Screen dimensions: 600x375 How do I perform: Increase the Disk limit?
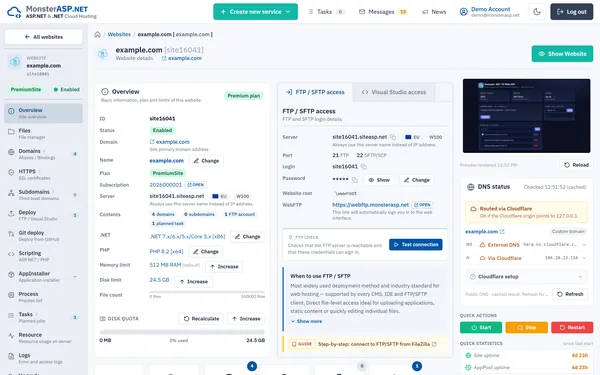[x=194, y=282]
